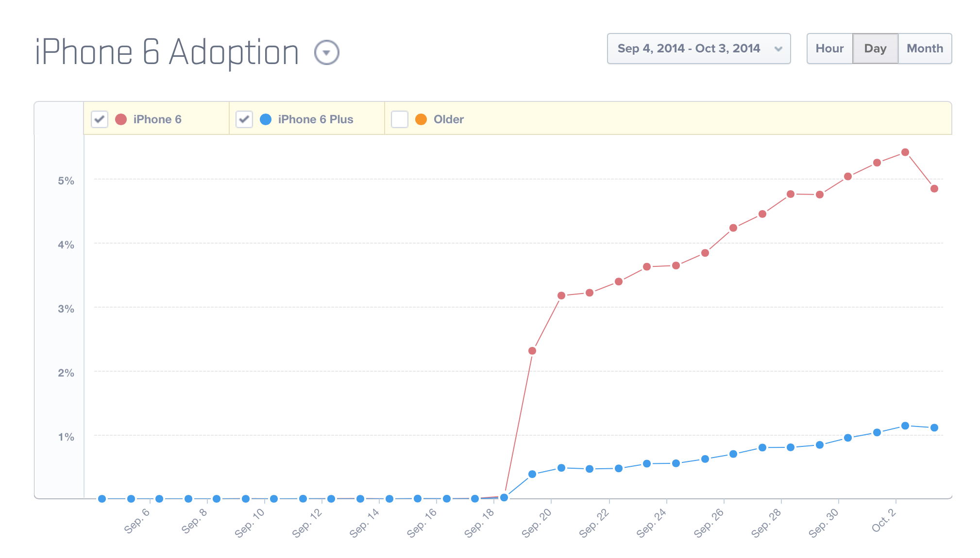Click the orange Older legend dot
The width and height of the screenshot is (980, 558).
[x=421, y=119]
